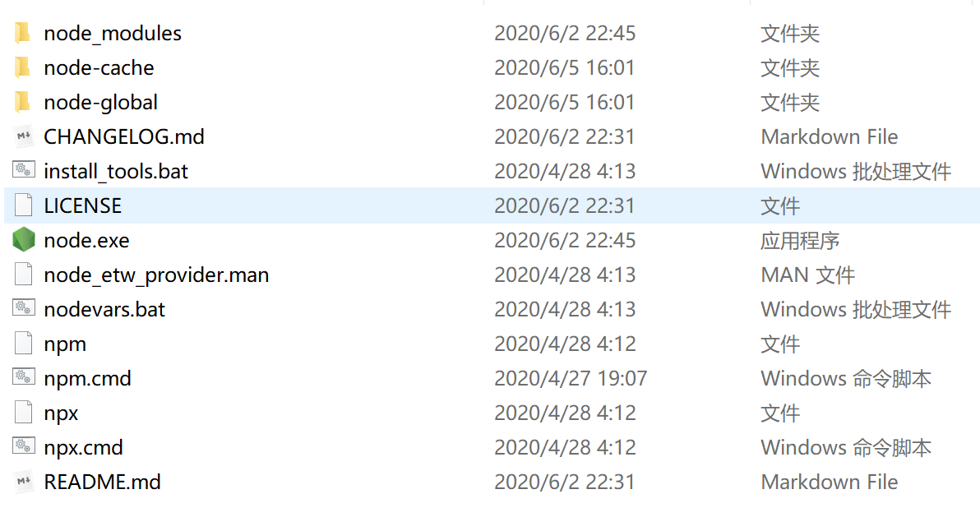This screenshot has height=531, width=980.
Task: Select the npx file name without extension
Action: tap(61, 413)
